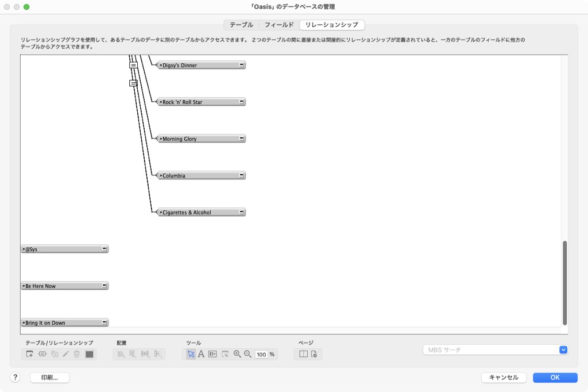Click the zoom percentage input field
This screenshot has height=392, width=588.
point(261,355)
